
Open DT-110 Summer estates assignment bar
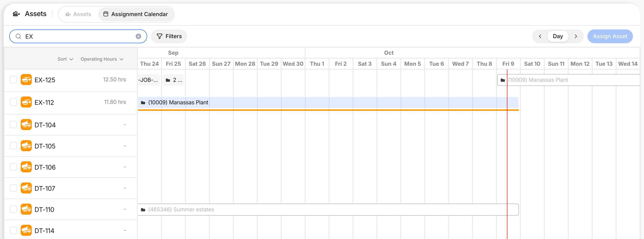(328, 210)
